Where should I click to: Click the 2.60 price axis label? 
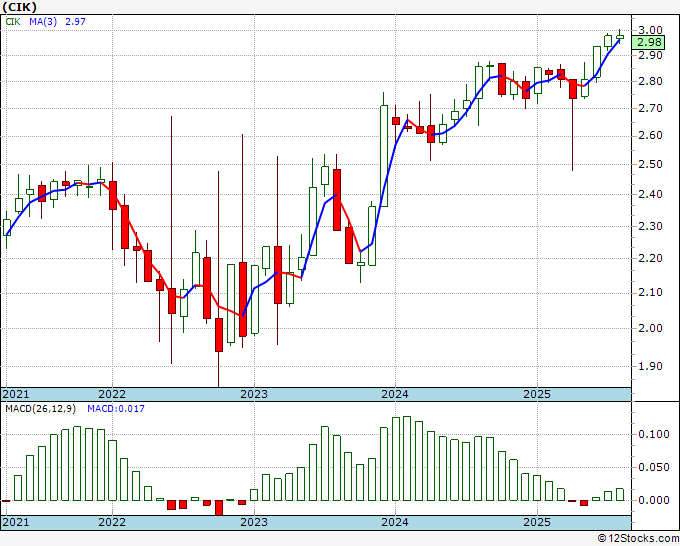click(651, 135)
